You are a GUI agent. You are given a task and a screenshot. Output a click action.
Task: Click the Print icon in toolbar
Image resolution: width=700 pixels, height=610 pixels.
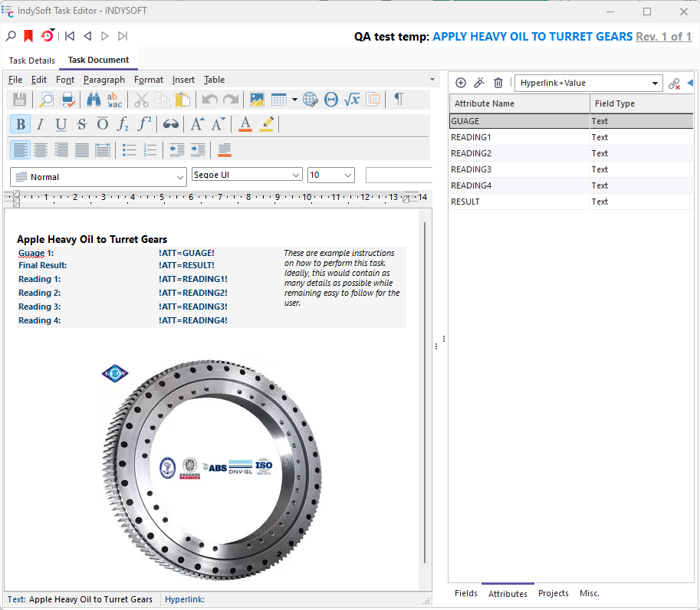(x=67, y=100)
